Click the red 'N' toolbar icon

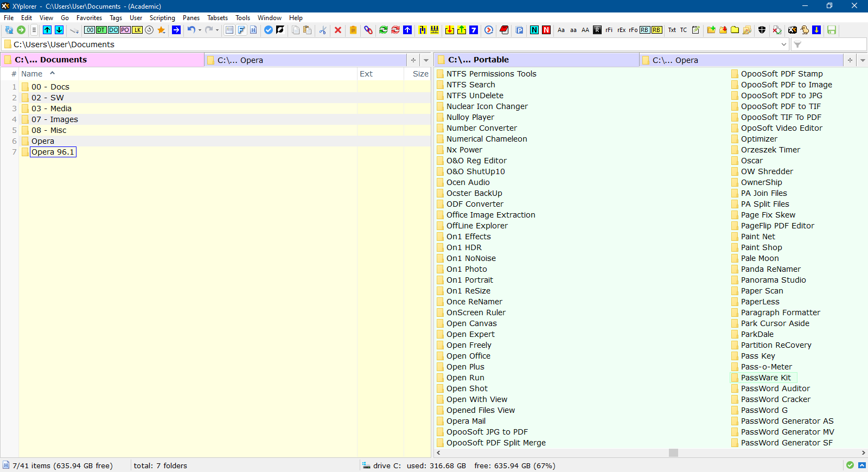546,30
